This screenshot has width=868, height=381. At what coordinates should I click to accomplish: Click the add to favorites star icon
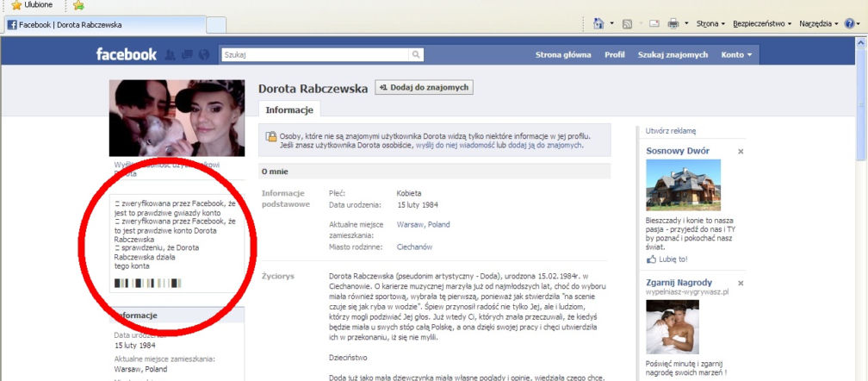click(x=78, y=5)
